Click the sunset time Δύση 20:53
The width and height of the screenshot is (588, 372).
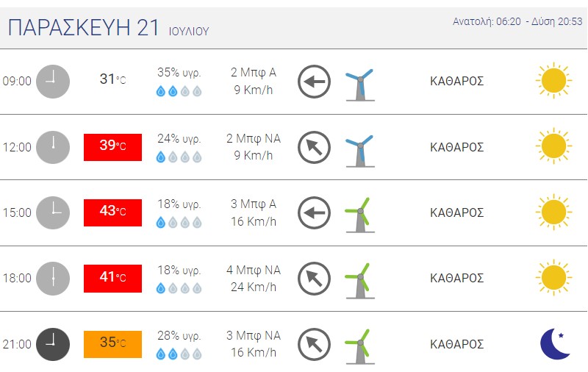(x=557, y=21)
